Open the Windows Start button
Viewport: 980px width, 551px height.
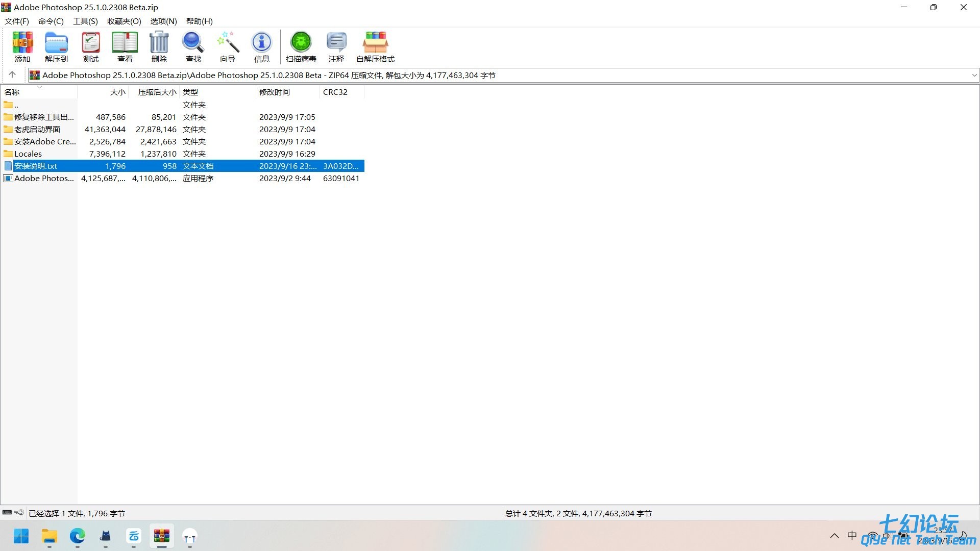coord(21,536)
